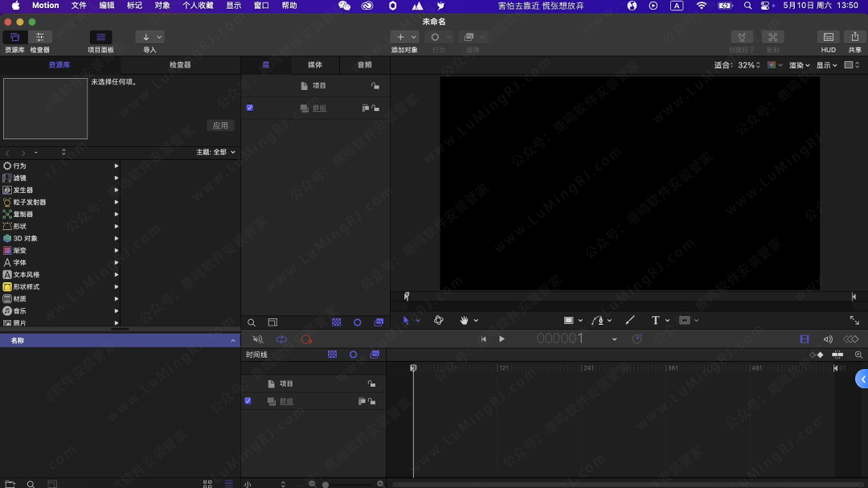Open the zoom level 32% dropdown
This screenshot has height=488, width=868.
[x=748, y=65]
